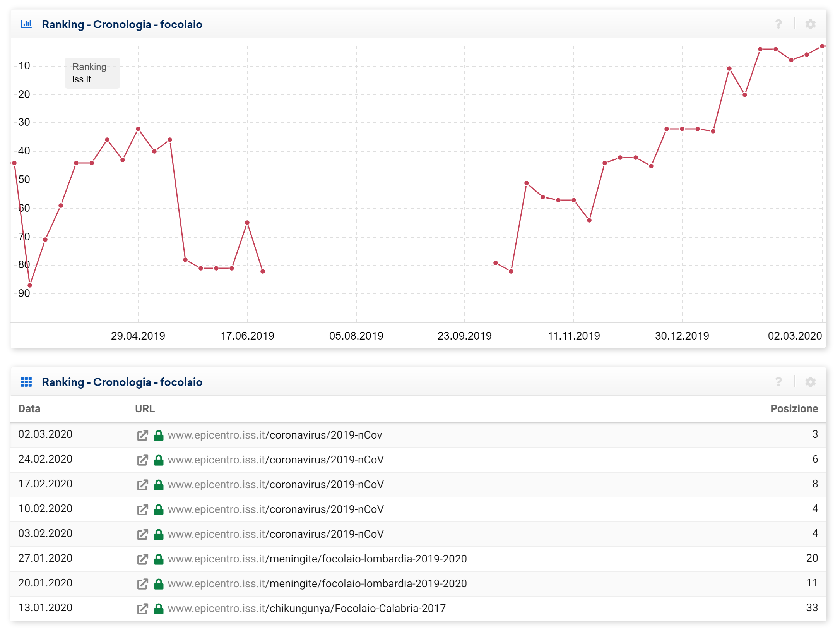The width and height of the screenshot is (840, 631).
Task: Click the date cell 17.02.2020 in table
Action: click(x=45, y=484)
